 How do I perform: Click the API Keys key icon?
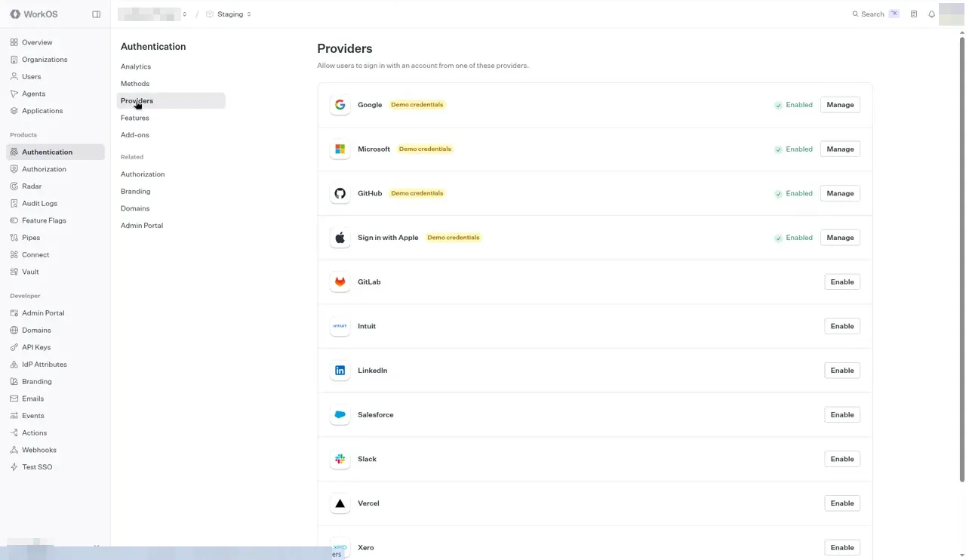[14, 347]
